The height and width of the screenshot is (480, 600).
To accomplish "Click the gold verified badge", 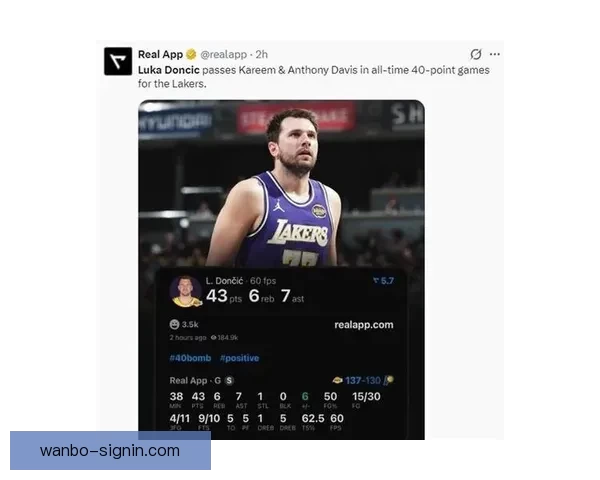I will (x=191, y=54).
